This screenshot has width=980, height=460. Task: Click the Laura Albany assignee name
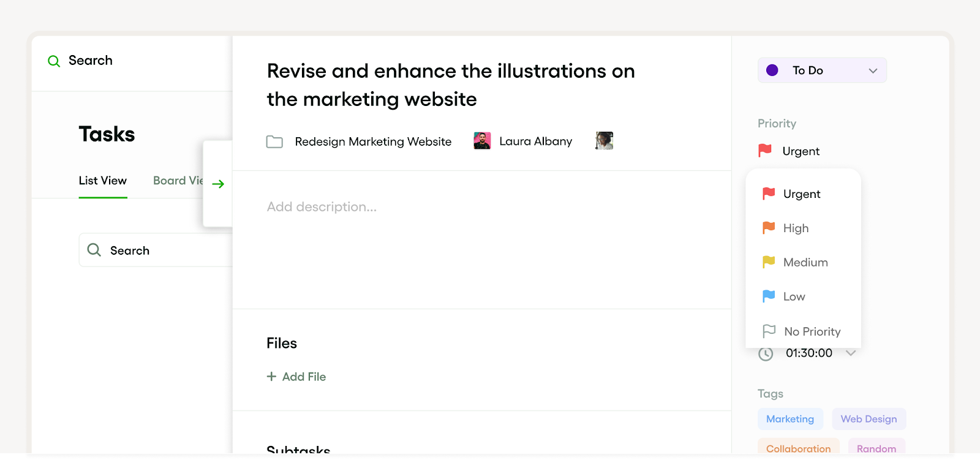(x=536, y=141)
